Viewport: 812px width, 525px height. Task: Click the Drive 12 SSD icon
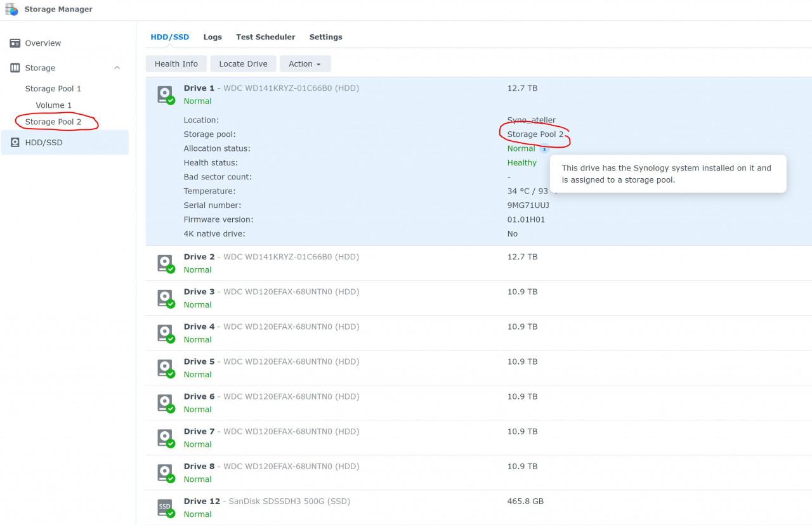point(166,507)
